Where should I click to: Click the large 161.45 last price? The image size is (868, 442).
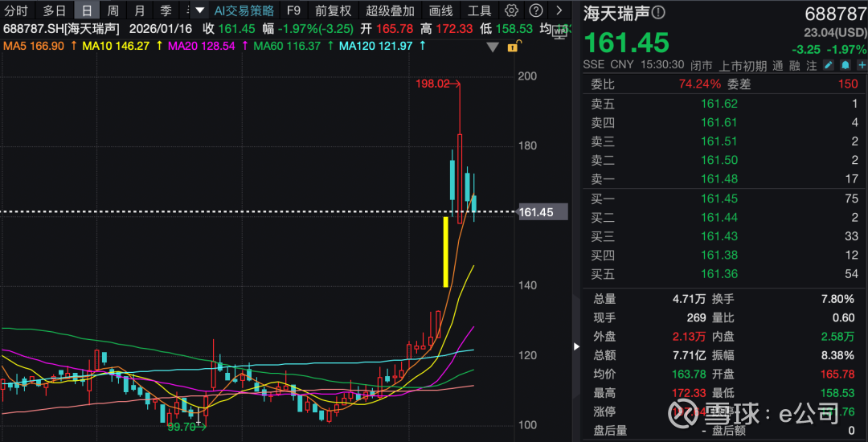point(626,43)
